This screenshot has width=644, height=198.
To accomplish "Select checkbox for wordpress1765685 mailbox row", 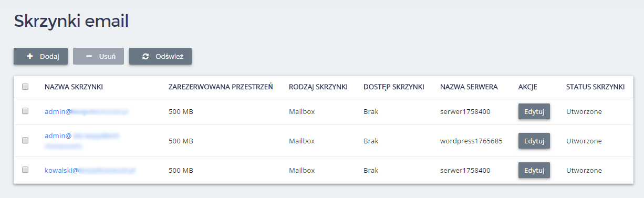I will pos(25,141).
